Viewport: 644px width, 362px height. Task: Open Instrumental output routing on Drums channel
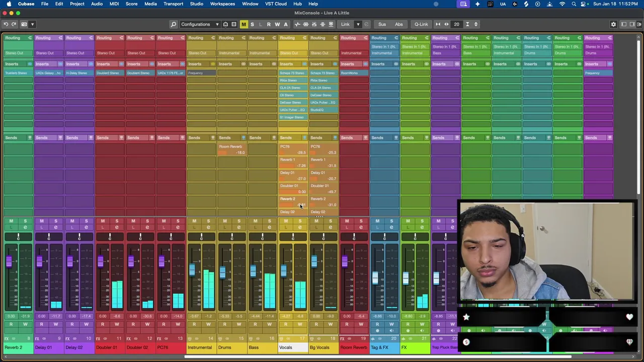pos(231,53)
